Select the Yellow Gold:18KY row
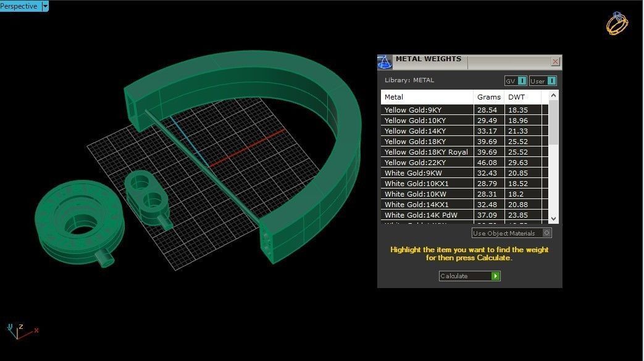Viewport: 644px width, 361px height. pos(464,142)
